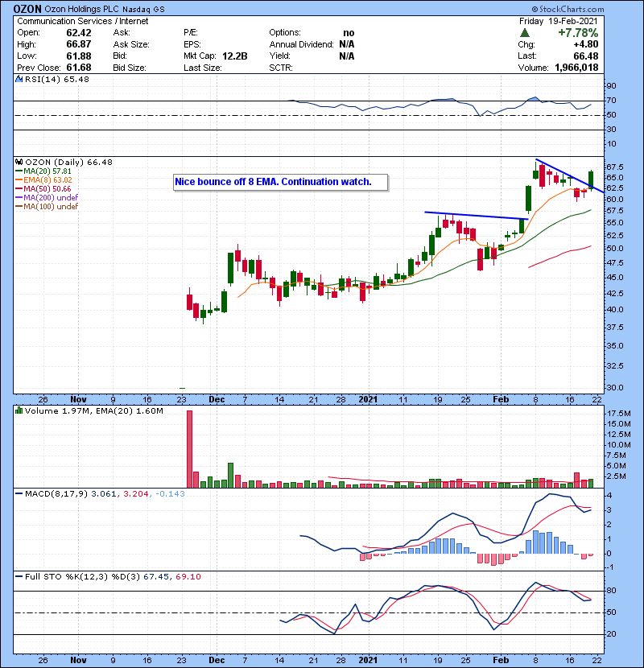This screenshot has width=644, height=668.
Task: Click the MA(50) red legend line marker
Action: 19,188
